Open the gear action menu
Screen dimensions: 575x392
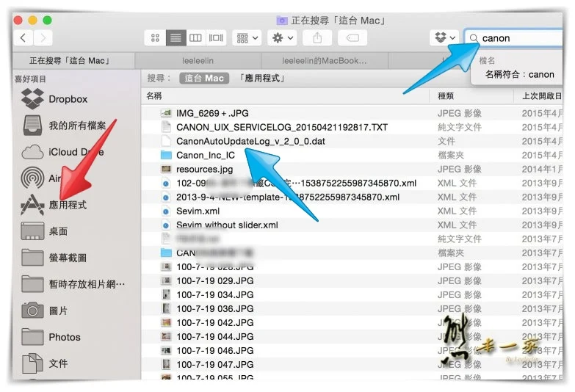coord(282,37)
